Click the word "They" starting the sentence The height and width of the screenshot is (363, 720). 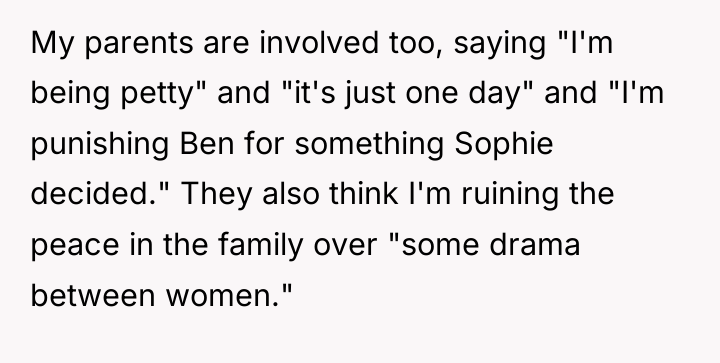(216, 195)
